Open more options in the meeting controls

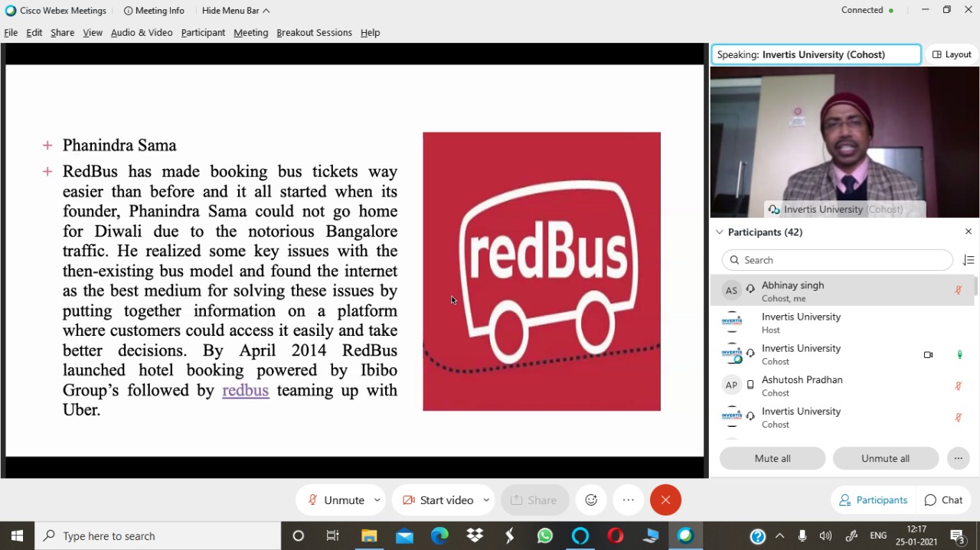pos(629,500)
